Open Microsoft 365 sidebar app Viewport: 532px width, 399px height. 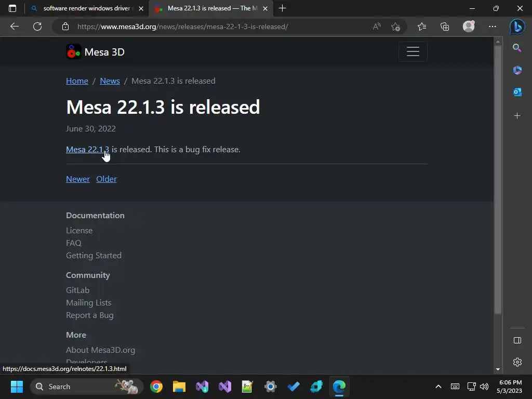pyautogui.click(x=517, y=70)
